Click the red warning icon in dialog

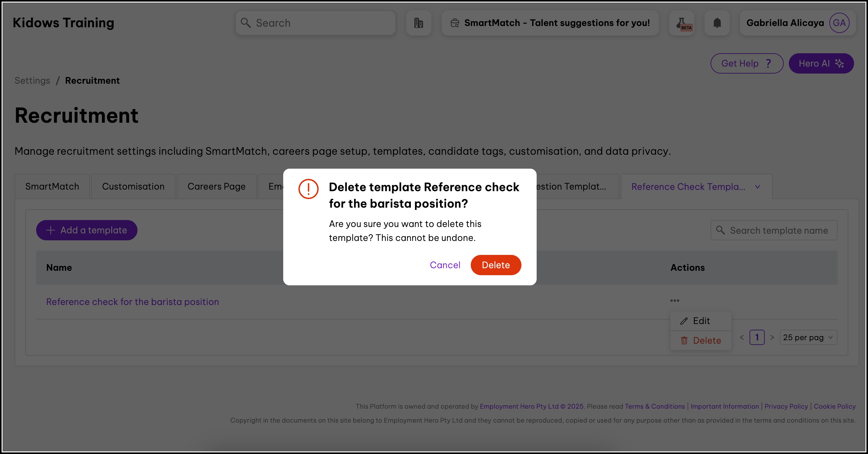tap(308, 189)
